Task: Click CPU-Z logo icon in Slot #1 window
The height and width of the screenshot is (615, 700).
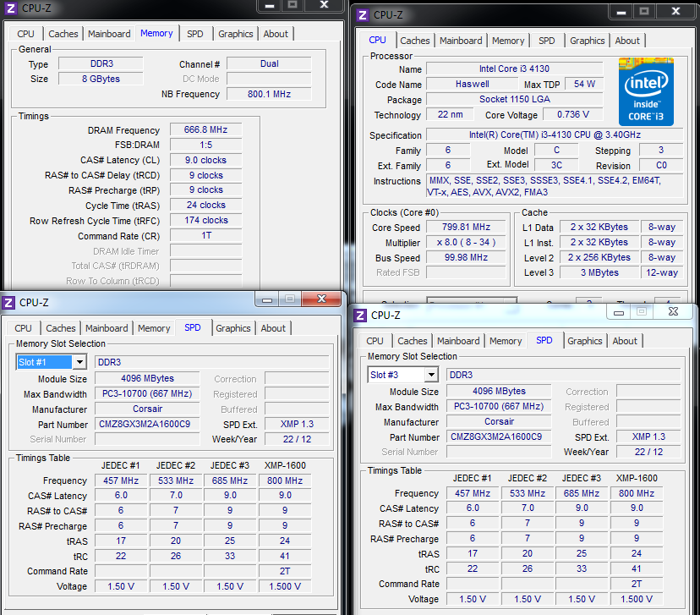Action: point(8,303)
